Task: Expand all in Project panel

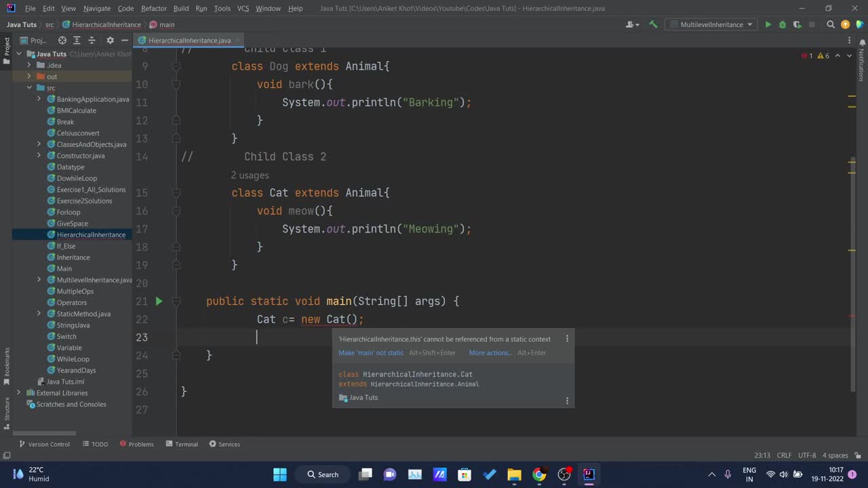Action: pos(77,41)
